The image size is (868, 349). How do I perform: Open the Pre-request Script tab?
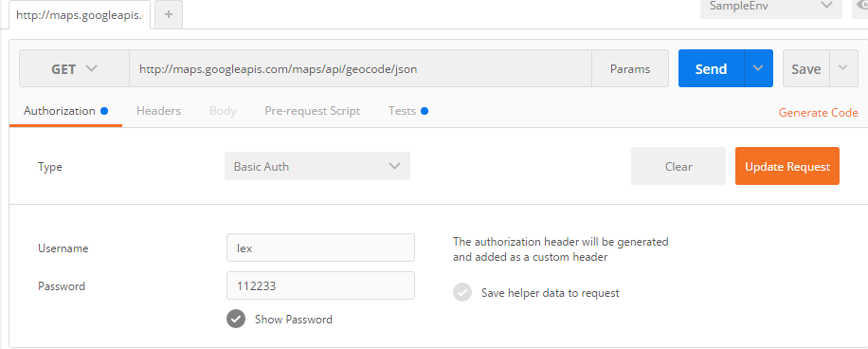point(312,111)
